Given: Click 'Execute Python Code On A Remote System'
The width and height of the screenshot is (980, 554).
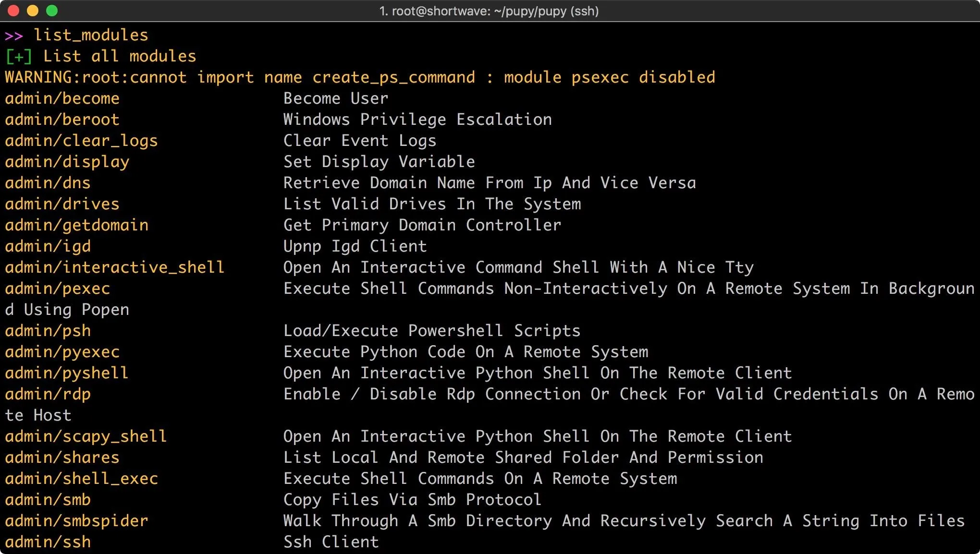Looking at the screenshot, I should pyautogui.click(x=465, y=352).
